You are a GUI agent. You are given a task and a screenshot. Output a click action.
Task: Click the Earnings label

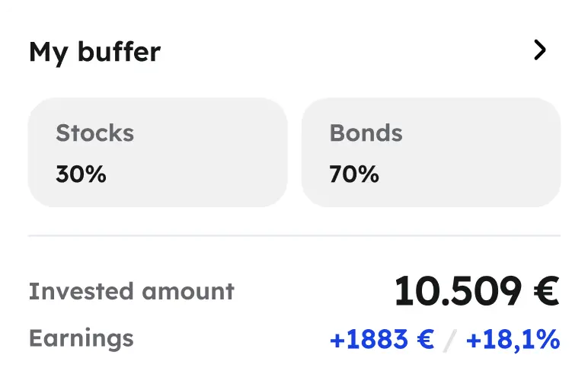[x=81, y=338]
